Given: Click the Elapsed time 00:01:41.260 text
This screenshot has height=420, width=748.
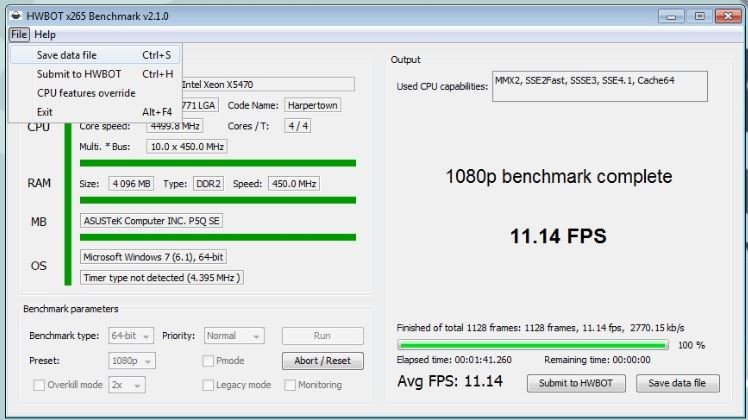Looking at the screenshot, I should click(x=454, y=360).
